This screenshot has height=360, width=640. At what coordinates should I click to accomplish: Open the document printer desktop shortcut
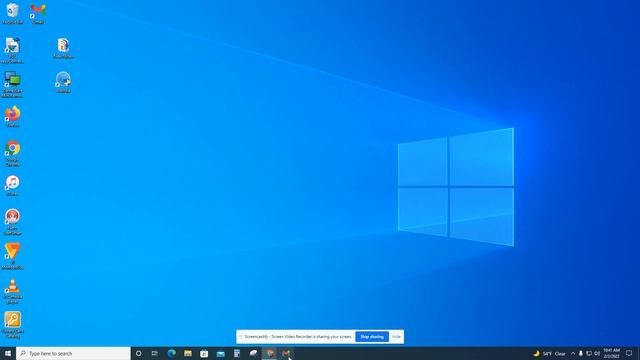[13, 51]
